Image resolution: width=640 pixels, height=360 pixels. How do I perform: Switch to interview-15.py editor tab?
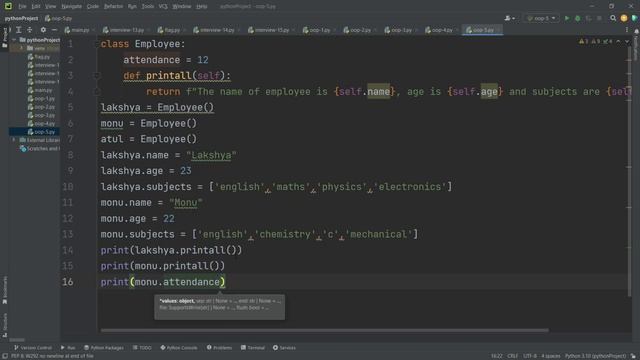click(x=271, y=30)
